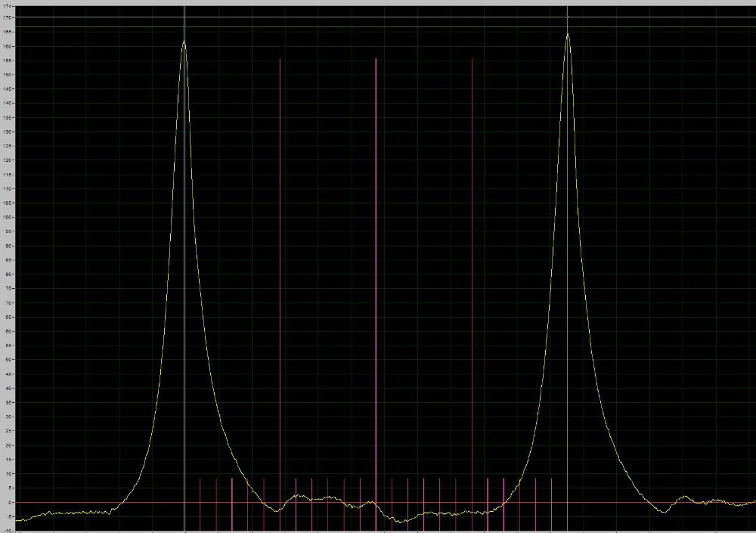The image size is (756, 533).
Task: Click the apex of the right yellow peak
Action: pos(568,34)
